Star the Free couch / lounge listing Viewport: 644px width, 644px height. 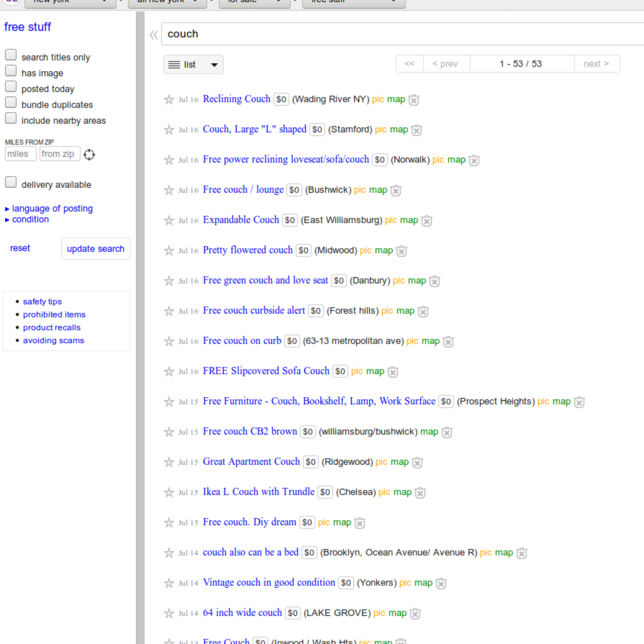pyautogui.click(x=169, y=190)
